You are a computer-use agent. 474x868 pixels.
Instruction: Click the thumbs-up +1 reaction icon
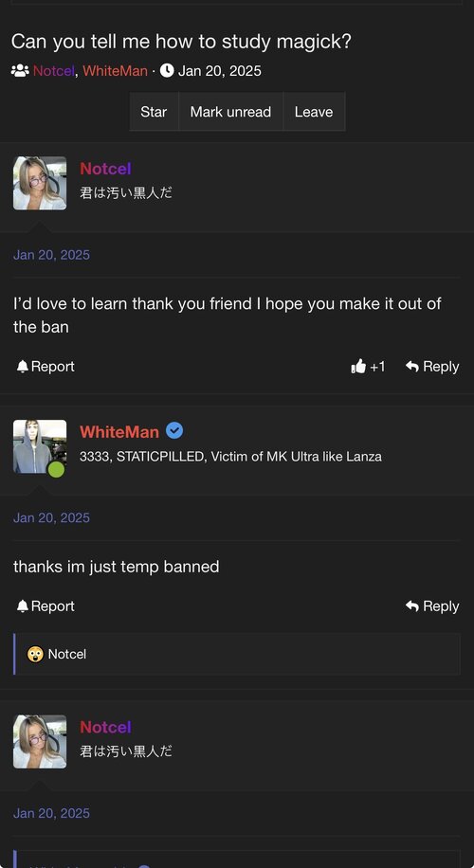(359, 366)
